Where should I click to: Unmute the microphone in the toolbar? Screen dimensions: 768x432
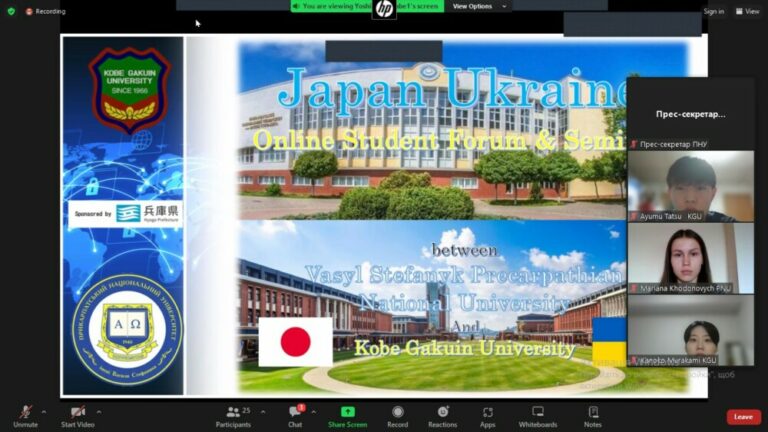[x=25, y=416]
